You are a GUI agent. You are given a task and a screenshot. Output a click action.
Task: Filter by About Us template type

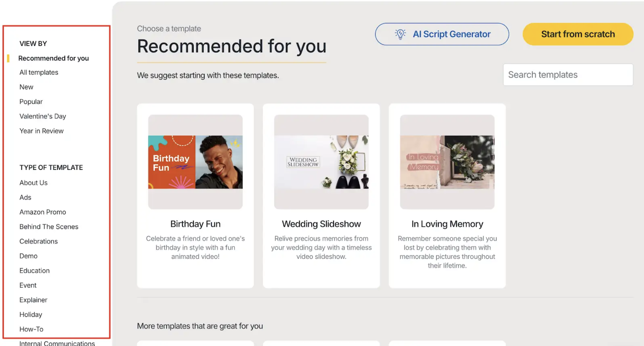33,183
